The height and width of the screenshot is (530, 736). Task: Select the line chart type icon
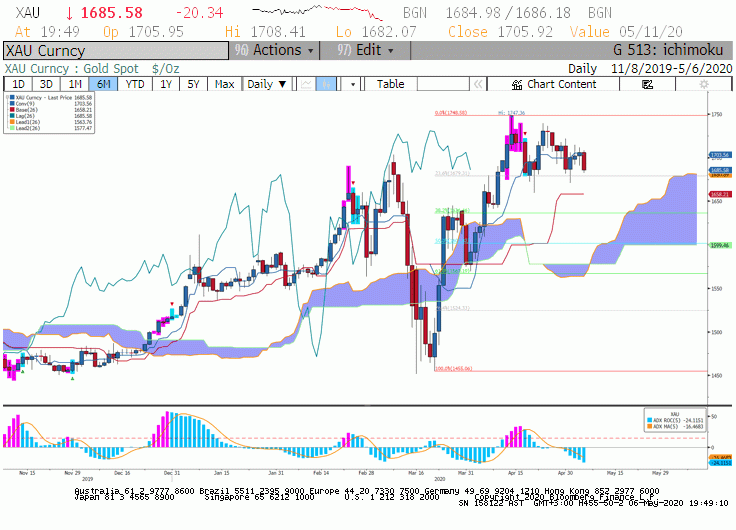[307, 84]
